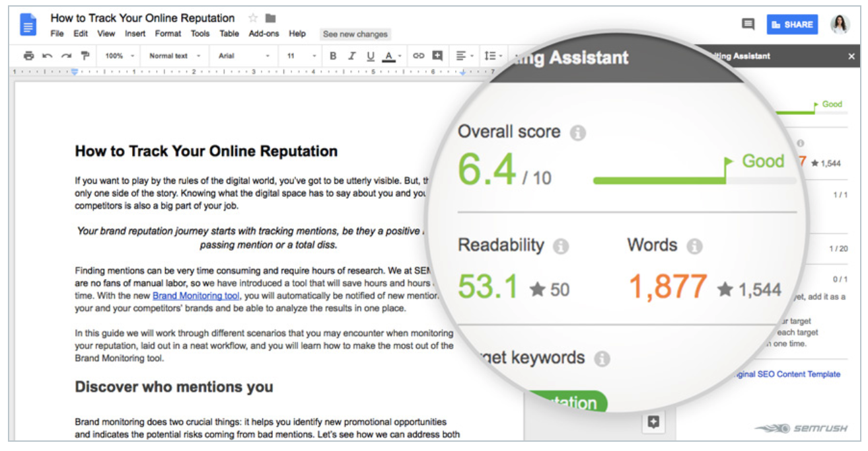Click the '1 / 1' value in sidebar
The image size is (868, 451).
(840, 195)
